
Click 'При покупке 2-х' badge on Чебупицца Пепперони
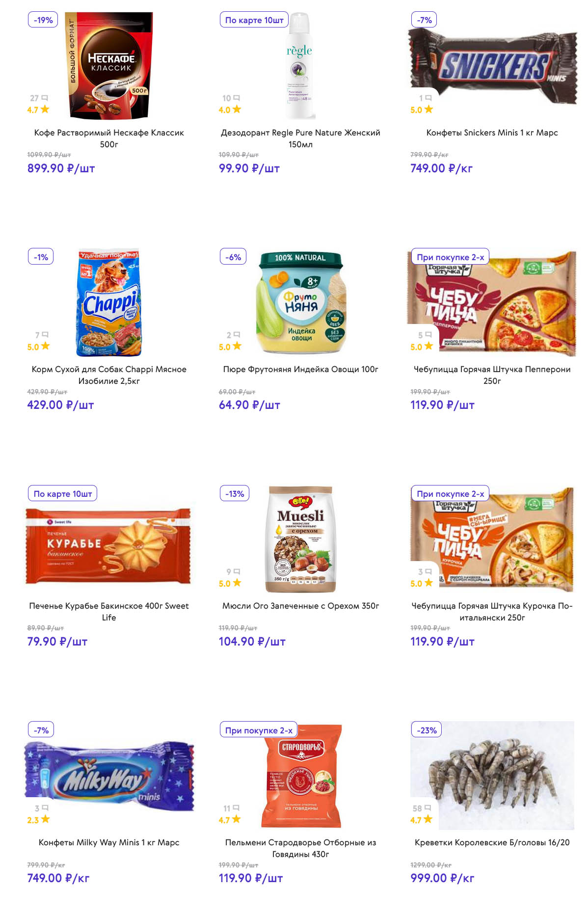450,257
